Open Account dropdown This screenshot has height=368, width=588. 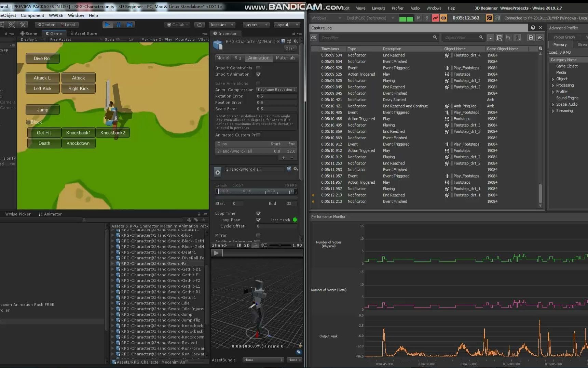pos(222,25)
